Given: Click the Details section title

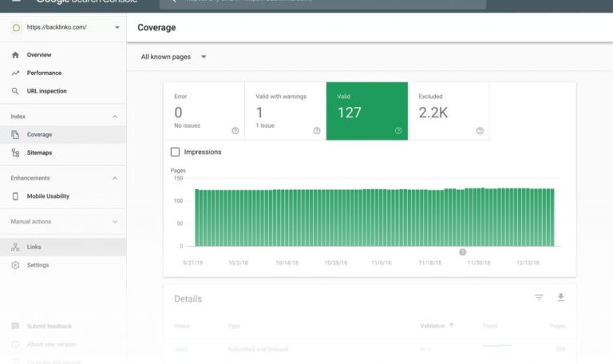Looking at the screenshot, I should point(188,299).
